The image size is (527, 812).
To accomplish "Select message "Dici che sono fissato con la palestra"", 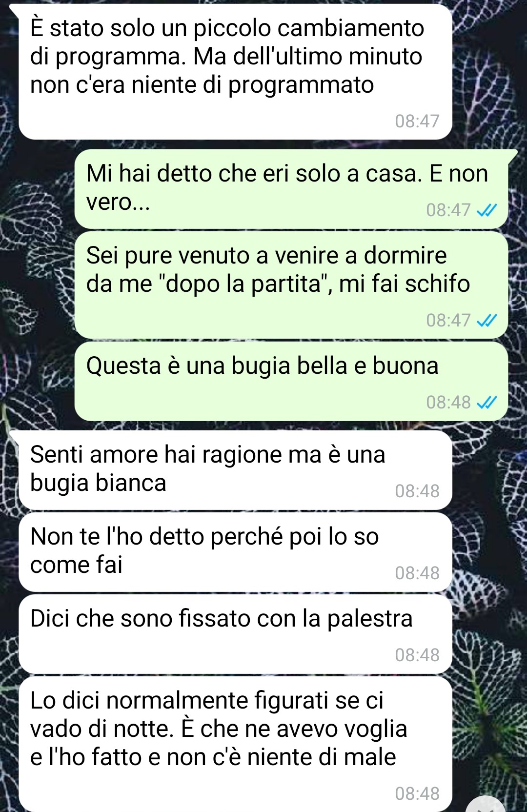I will 235,634.
